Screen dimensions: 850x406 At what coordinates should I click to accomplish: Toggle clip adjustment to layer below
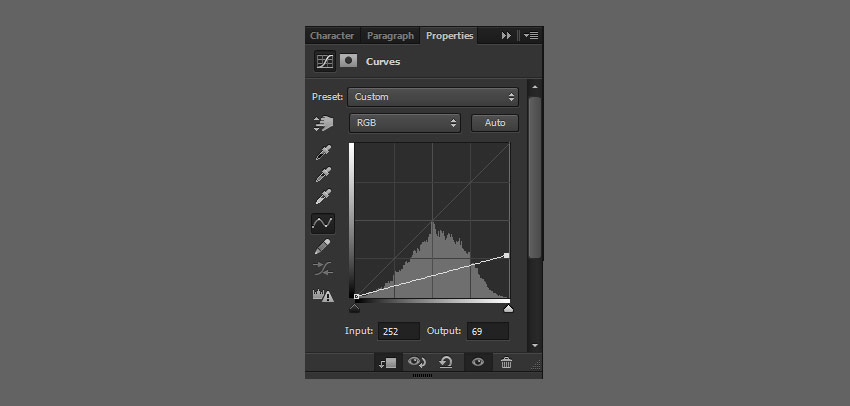tap(388, 363)
